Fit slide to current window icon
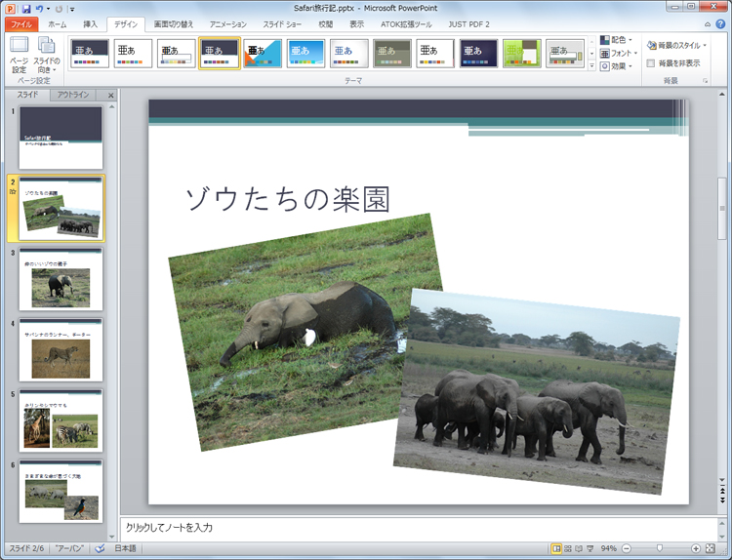 point(711,548)
